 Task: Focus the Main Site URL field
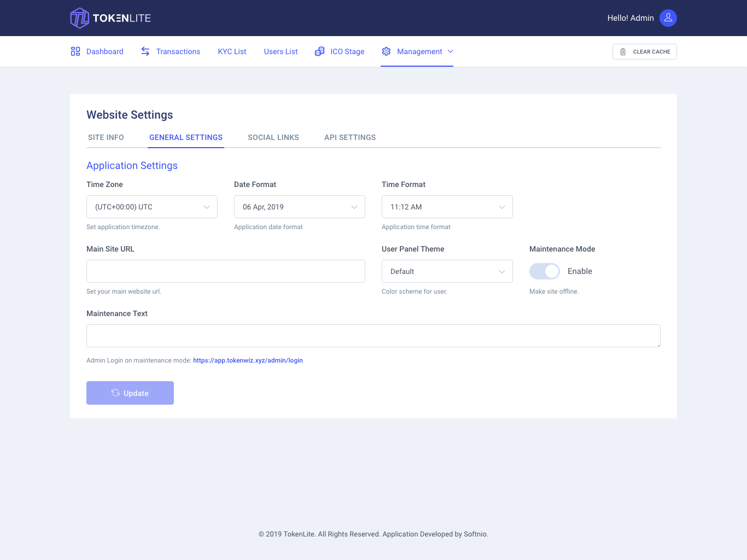(x=226, y=271)
